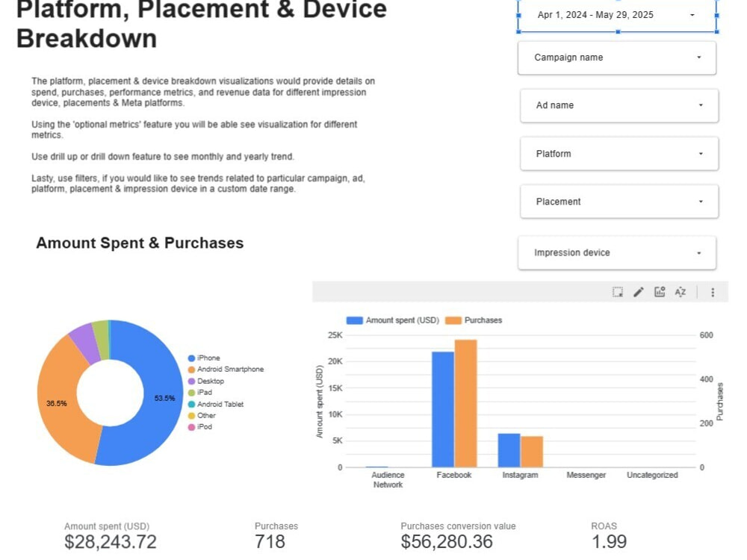Click the 1.99 ROAS scorecard value
This screenshot has width=747, height=560.
point(609,542)
